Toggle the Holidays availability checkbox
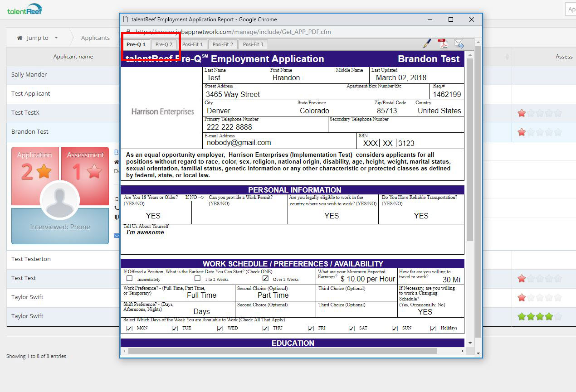Screen dimensions: 576x392 pos(433,329)
